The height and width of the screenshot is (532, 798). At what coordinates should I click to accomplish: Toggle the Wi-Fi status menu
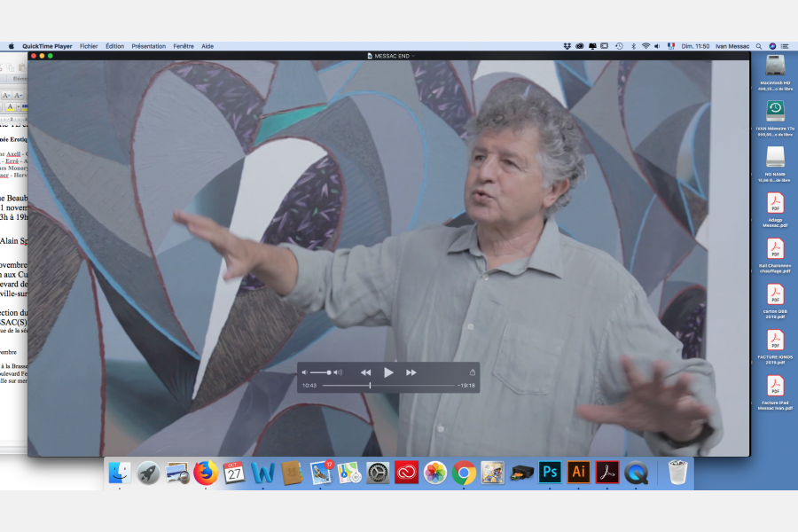click(x=645, y=46)
